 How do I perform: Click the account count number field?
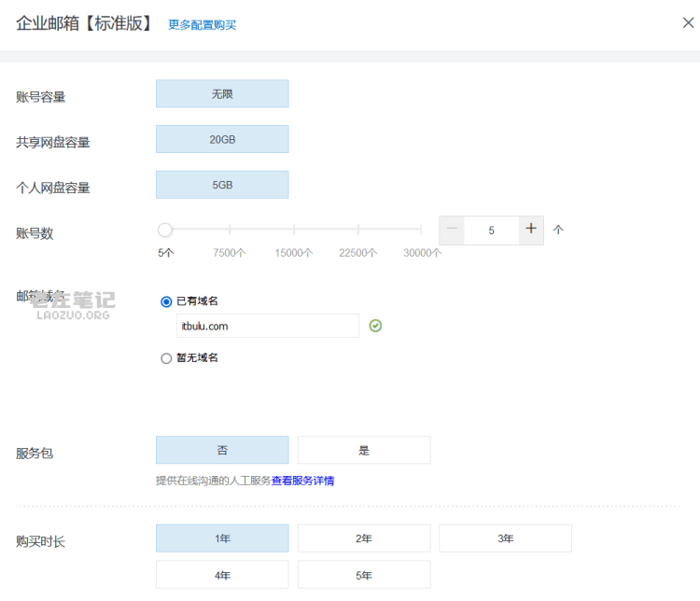click(x=492, y=231)
